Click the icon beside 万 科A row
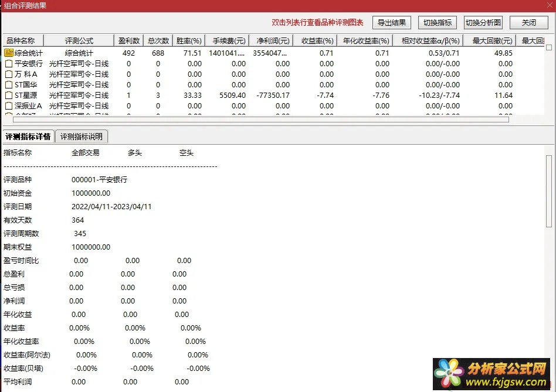The image size is (556, 392). [9, 74]
